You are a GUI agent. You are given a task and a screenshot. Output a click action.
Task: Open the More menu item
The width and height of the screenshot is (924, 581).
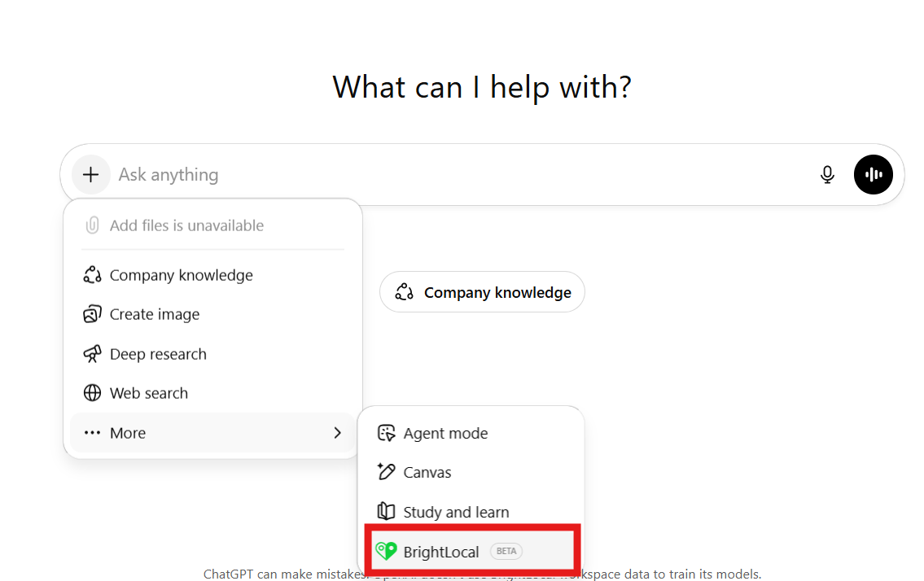[128, 433]
